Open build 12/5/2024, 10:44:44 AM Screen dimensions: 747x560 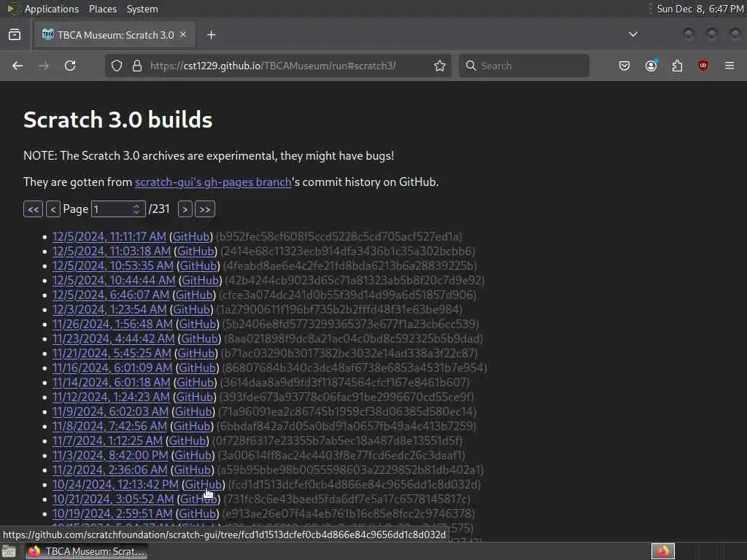tap(114, 280)
